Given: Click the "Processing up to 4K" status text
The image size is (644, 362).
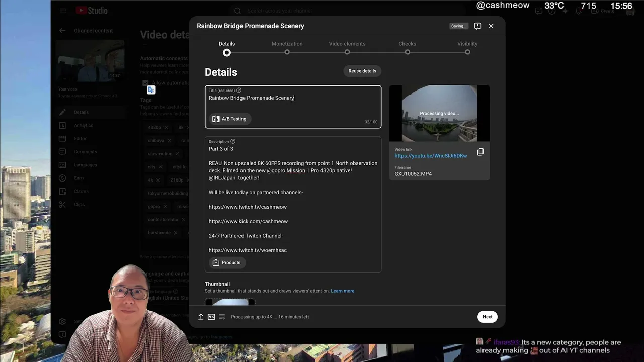Looking at the screenshot, I should click(270, 317).
